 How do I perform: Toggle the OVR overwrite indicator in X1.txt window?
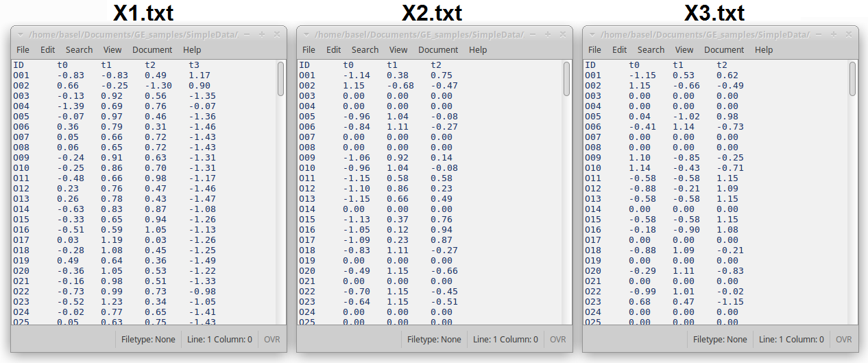click(x=272, y=339)
